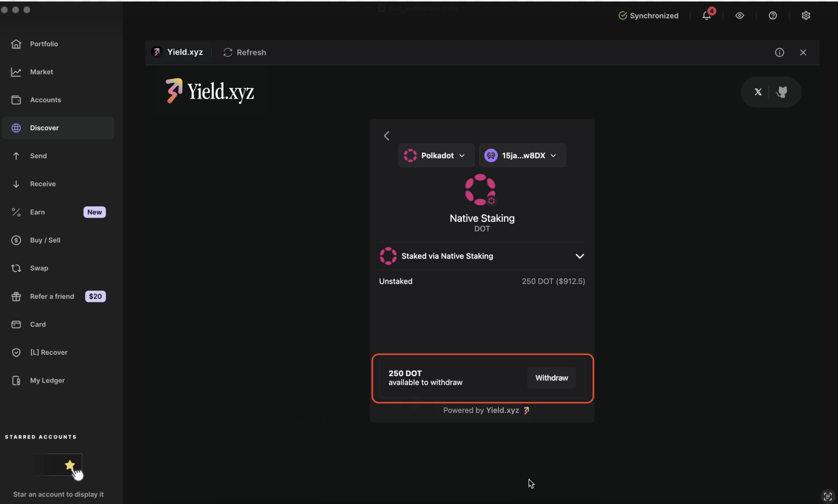Click Powered by Yield.xyz link
This screenshot has width=838, height=504.
click(x=486, y=410)
